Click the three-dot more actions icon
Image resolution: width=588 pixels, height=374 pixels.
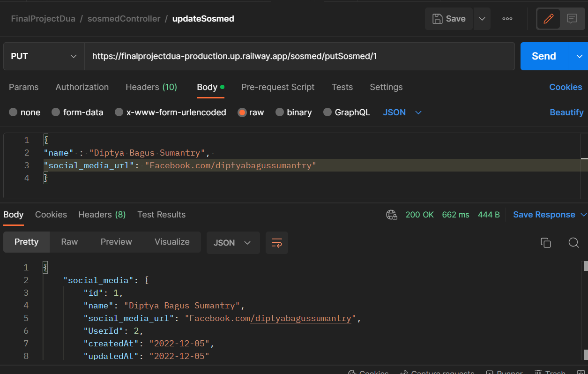pos(507,19)
